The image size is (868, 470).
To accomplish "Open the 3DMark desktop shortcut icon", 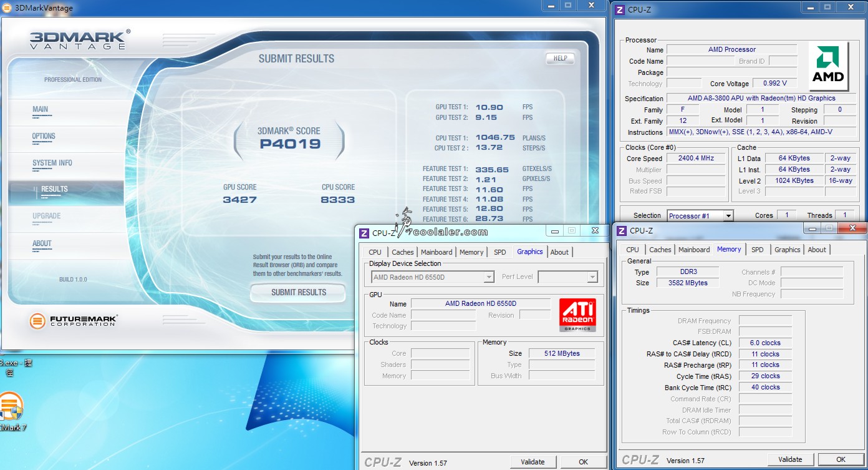I will click(11, 405).
